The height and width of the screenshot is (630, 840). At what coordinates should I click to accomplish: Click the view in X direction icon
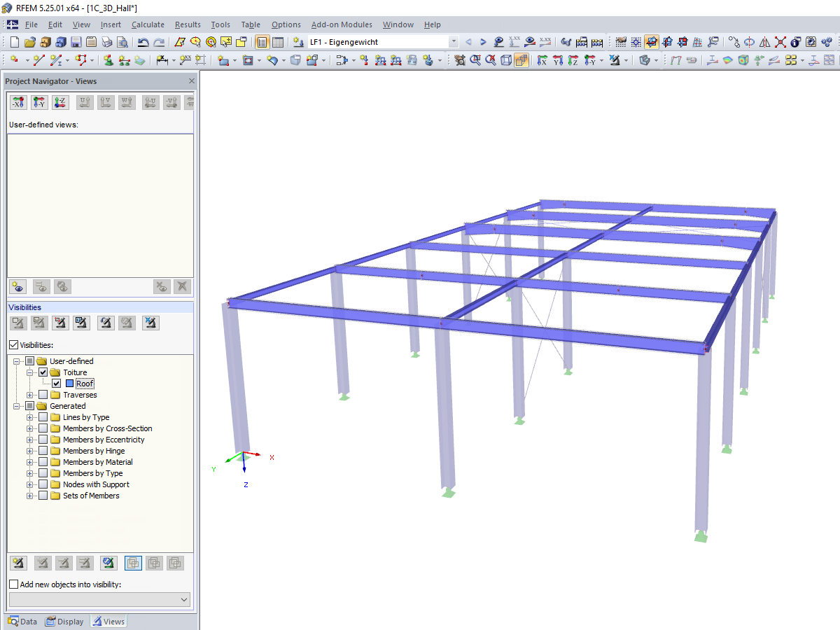pyautogui.click(x=542, y=60)
